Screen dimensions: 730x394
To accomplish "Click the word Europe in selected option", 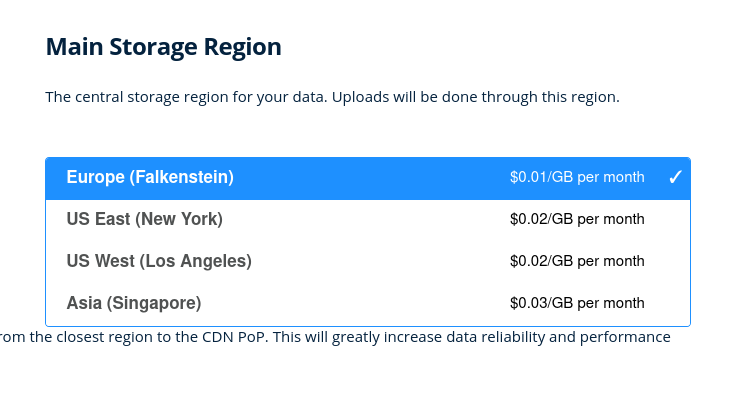I will (95, 177).
